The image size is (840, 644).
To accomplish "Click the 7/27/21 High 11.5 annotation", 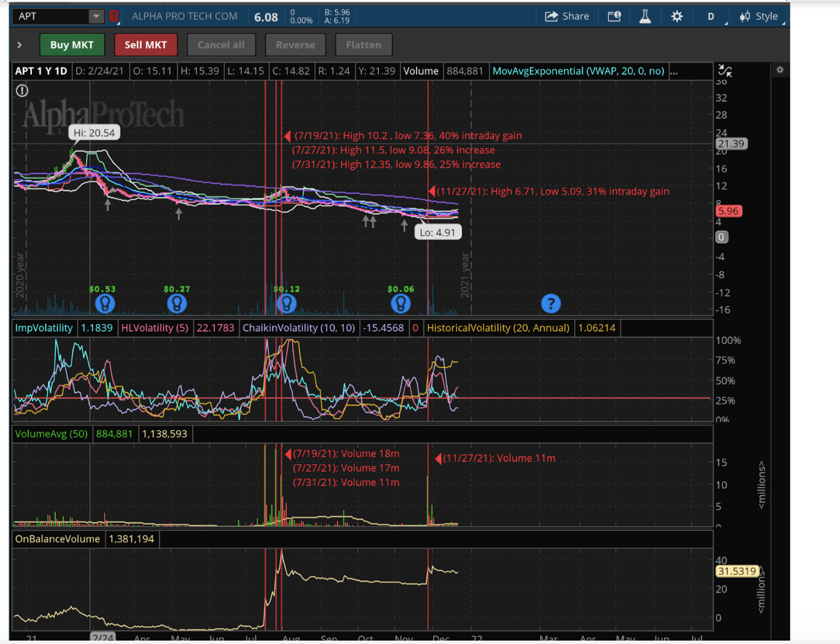I will coord(393,150).
